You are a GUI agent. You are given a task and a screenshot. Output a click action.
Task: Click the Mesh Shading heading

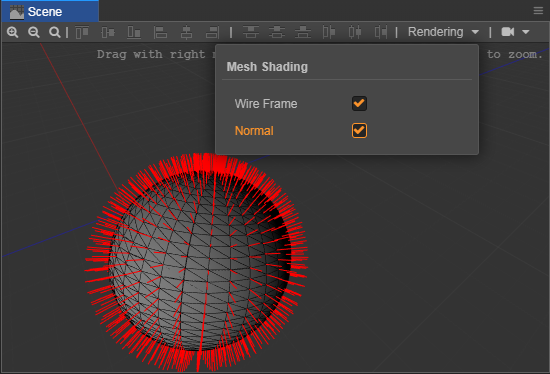click(x=267, y=67)
